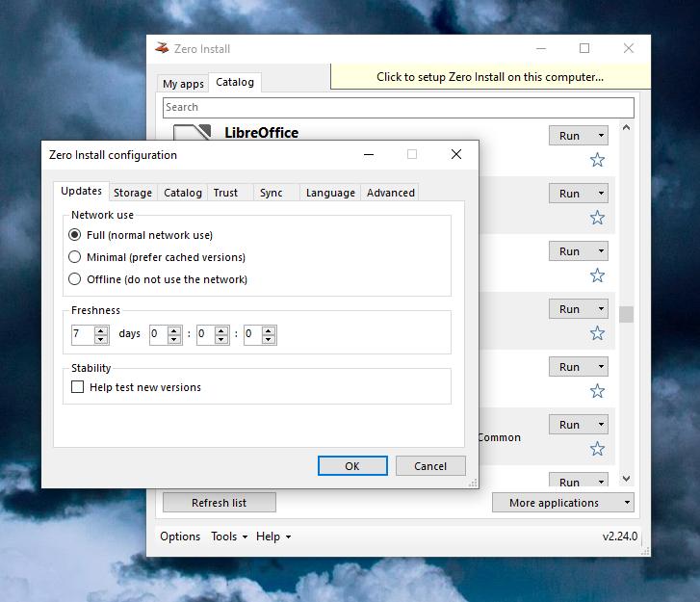700x602 pixels.
Task: Click the catalog scrollbar down arrow
Action: point(626,479)
